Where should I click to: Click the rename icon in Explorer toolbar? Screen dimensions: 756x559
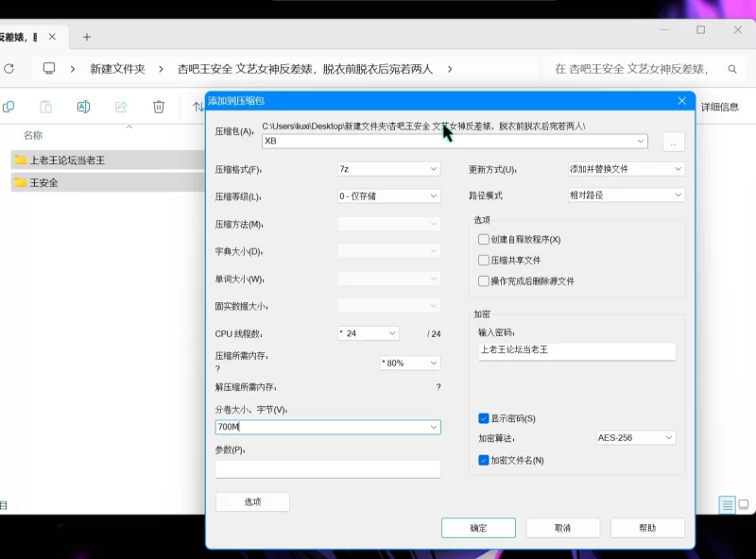pyautogui.click(x=83, y=107)
